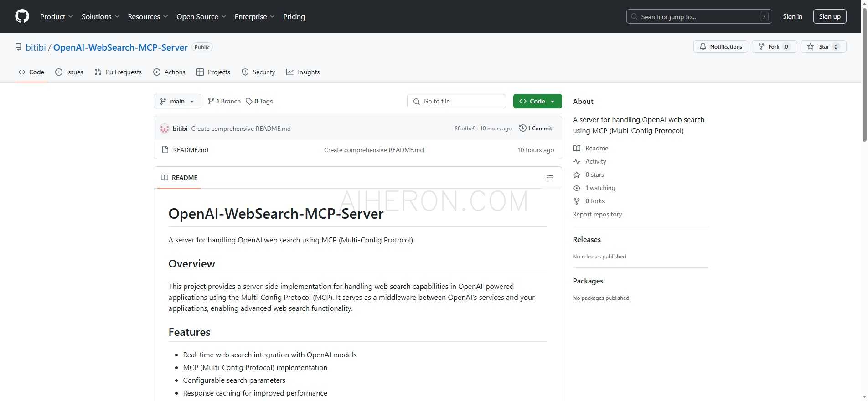Click the Features heading in the README
Image resolution: width=868 pixels, height=401 pixels.
pyautogui.click(x=189, y=332)
